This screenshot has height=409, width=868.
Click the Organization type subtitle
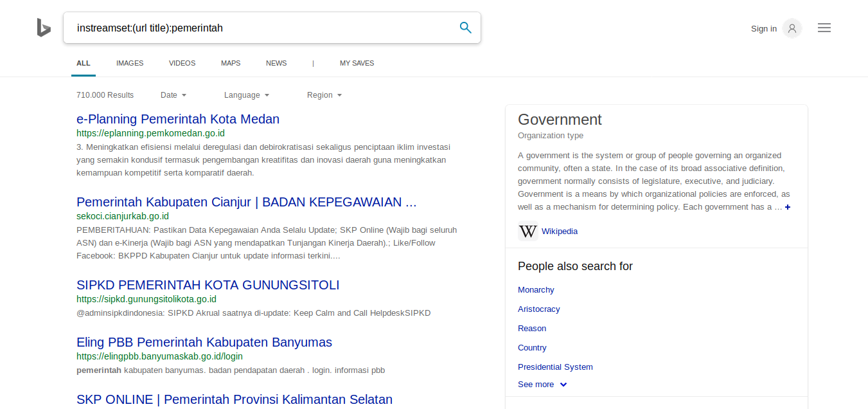pyautogui.click(x=551, y=136)
